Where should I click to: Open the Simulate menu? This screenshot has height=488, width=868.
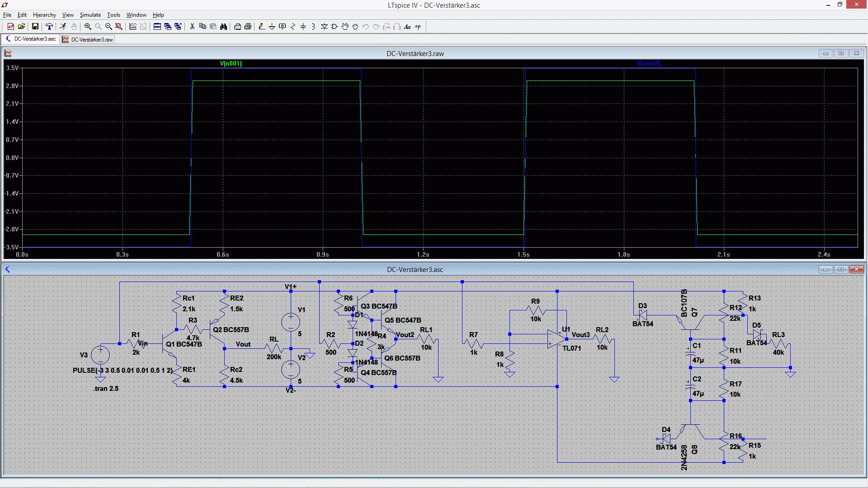tap(90, 15)
